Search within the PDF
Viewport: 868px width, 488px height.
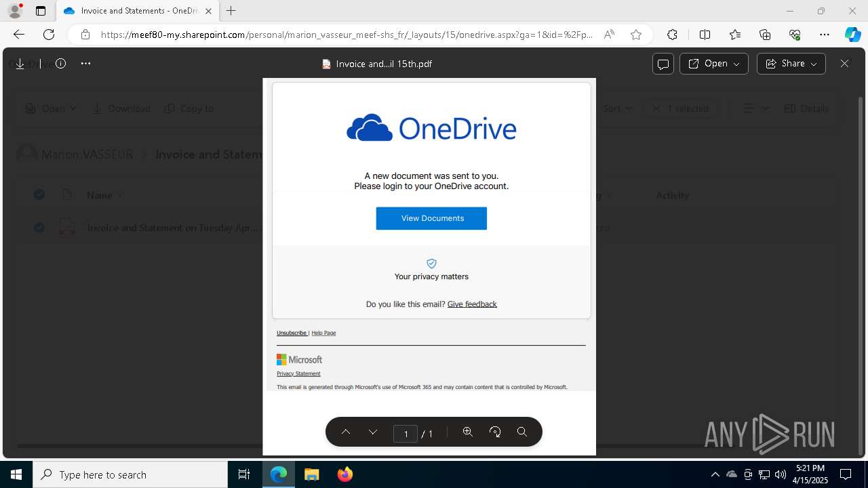522,432
